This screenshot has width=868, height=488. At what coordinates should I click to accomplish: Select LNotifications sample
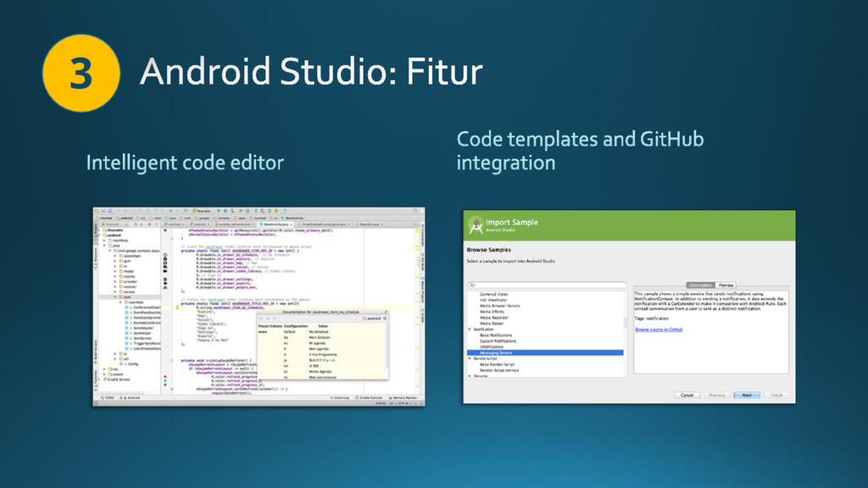tap(491, 347)
